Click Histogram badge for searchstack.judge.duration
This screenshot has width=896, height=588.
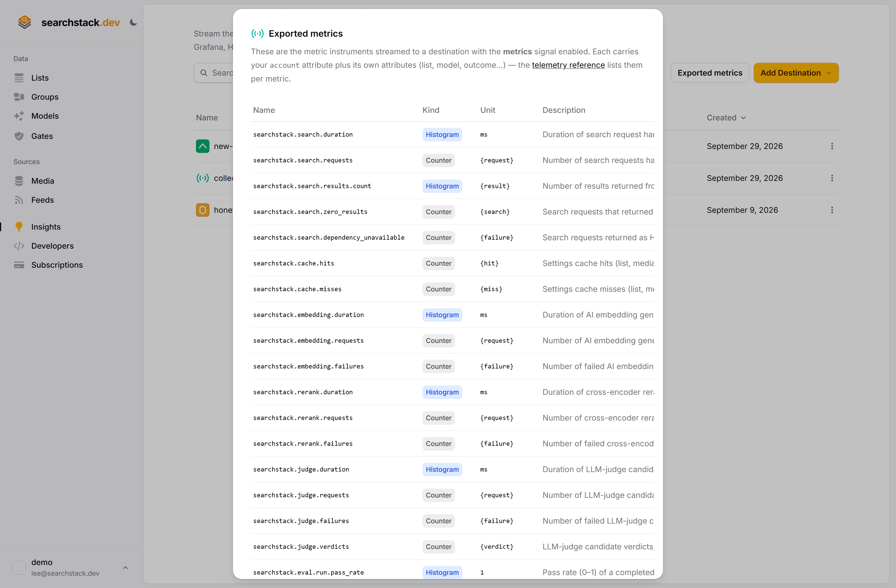(442, 470)
